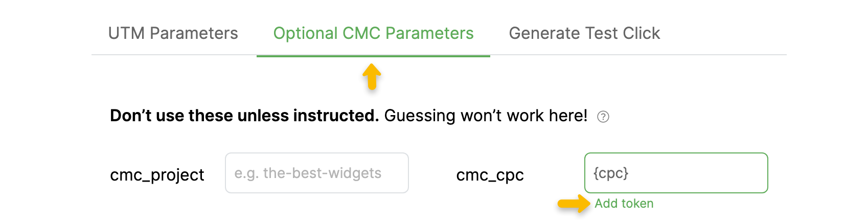Click the yellow up arrow under the active tab
The height and width of the screenshot is (222, 868).
click(372, 77)
